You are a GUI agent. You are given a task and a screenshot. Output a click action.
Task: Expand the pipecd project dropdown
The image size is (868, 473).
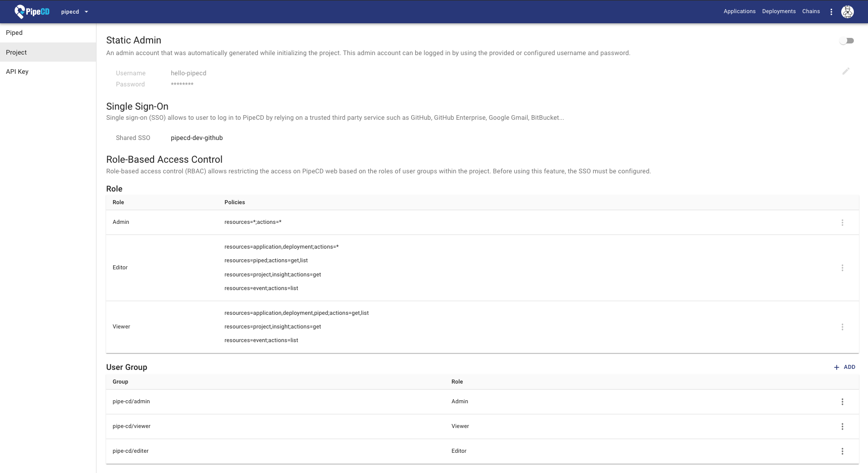75,12
